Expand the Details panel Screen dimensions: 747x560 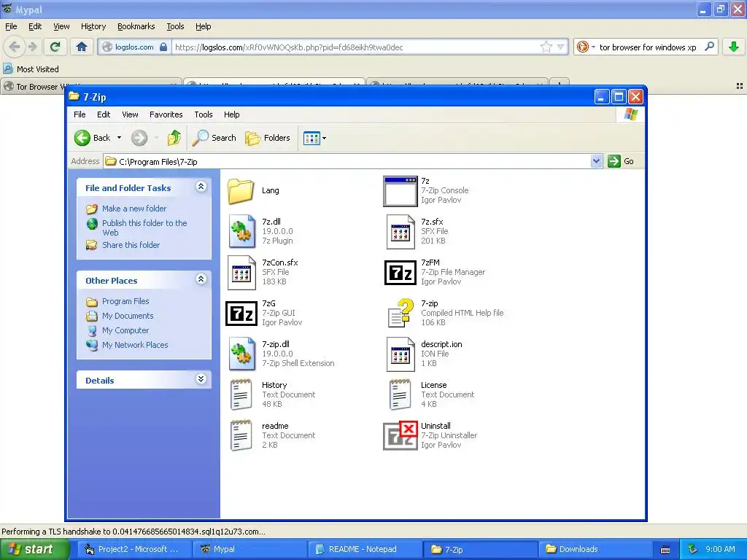201,379
